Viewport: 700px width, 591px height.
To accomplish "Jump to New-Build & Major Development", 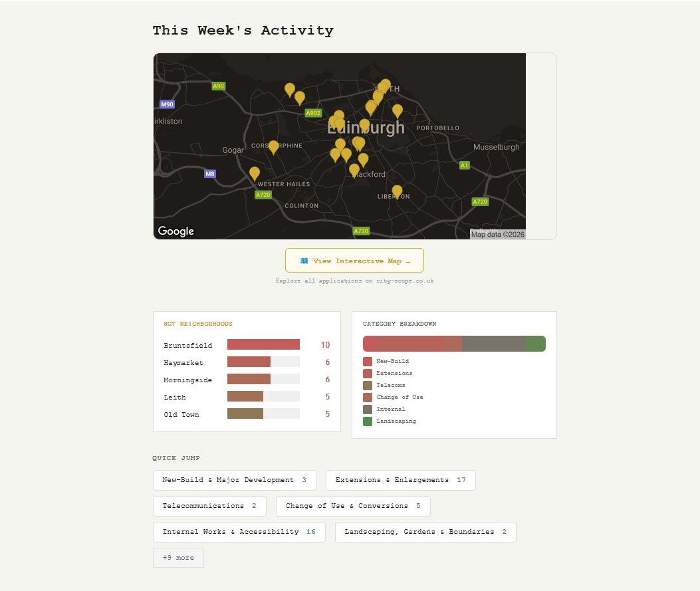I will point(235,480).
